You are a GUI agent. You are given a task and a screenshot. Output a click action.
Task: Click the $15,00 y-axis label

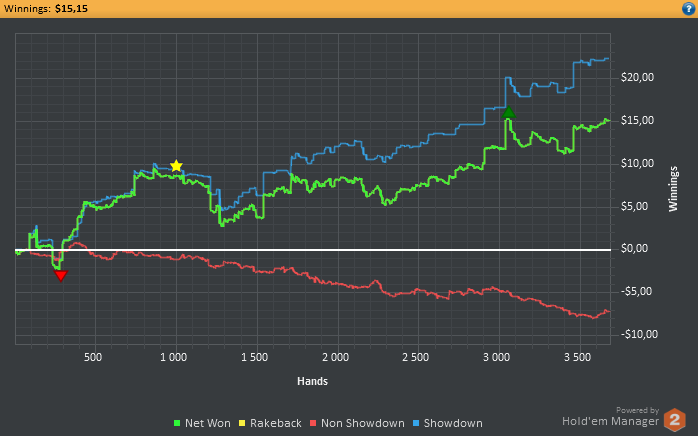point(637,120)
